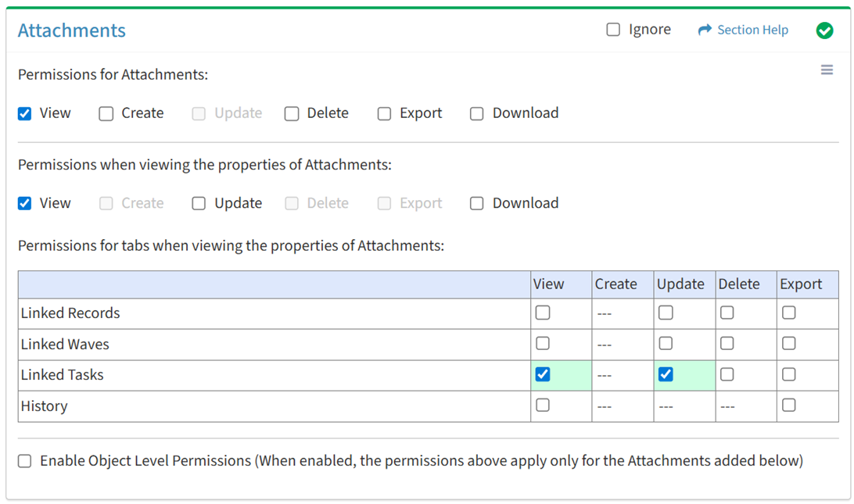The image size is (854, 504).
Task: Click the Export column header
Action: pyautogui.click(x=801, y=284)
